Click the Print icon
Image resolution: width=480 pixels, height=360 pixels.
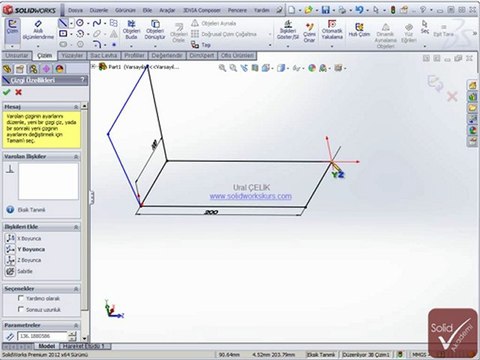tap(342, 10)
